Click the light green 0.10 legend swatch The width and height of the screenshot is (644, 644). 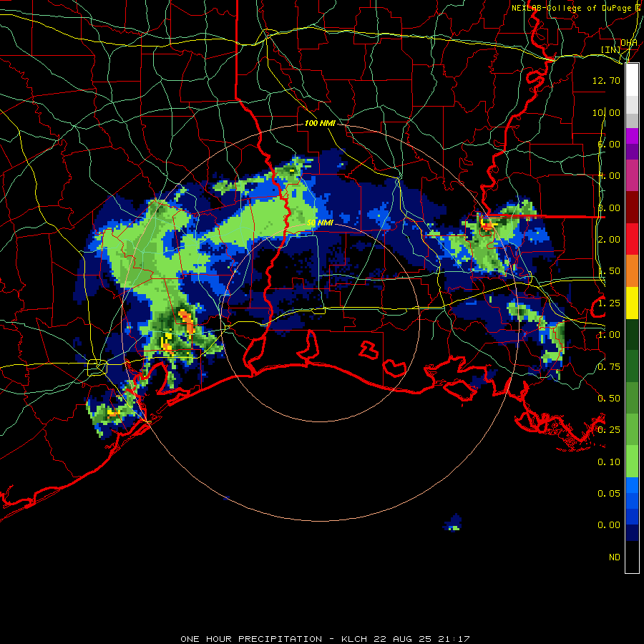pos(632,462)
